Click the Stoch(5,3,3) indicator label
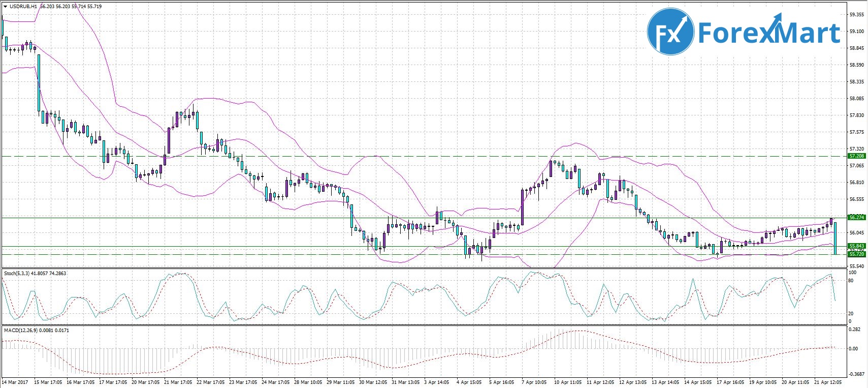 click(x=17, y=274)
